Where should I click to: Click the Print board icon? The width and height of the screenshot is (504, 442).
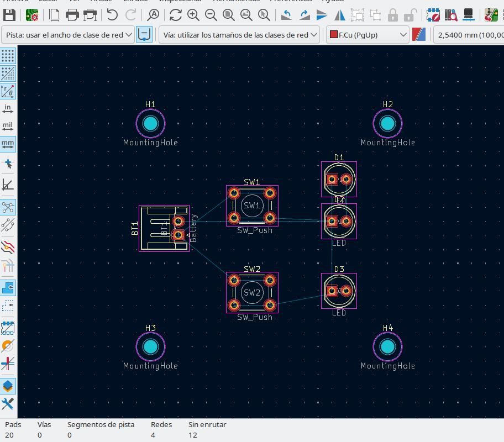(72, 15)
